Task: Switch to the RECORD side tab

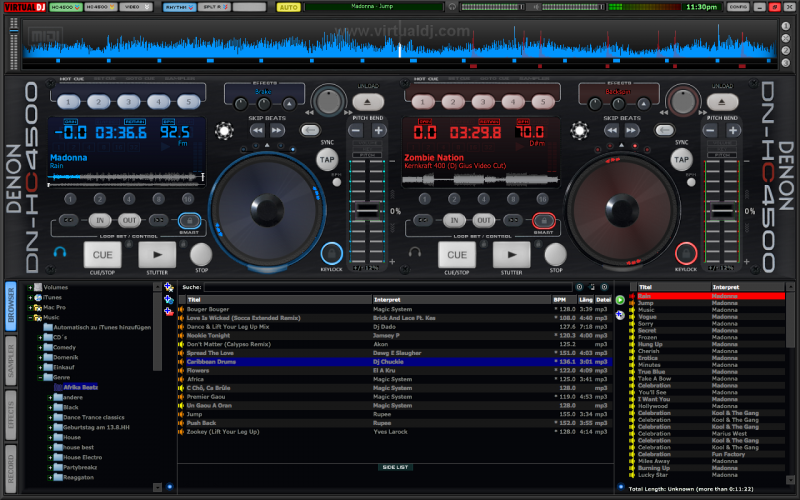Action: 11,469
